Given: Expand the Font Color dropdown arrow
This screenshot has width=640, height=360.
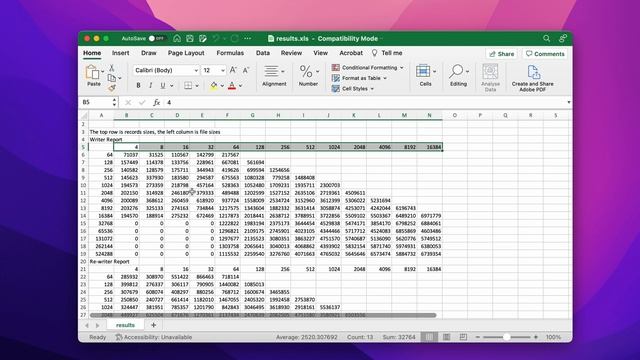Looking at the screenshot, I should (240, 86).
